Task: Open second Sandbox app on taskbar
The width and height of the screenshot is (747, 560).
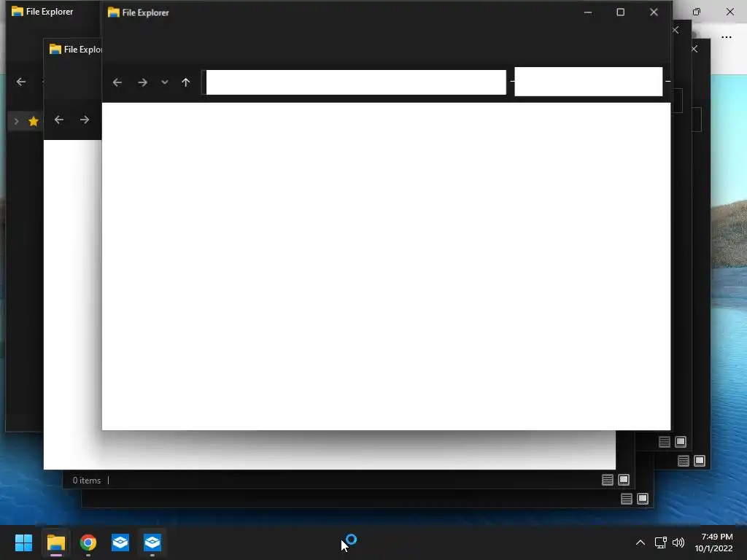Action: [152, 542]
